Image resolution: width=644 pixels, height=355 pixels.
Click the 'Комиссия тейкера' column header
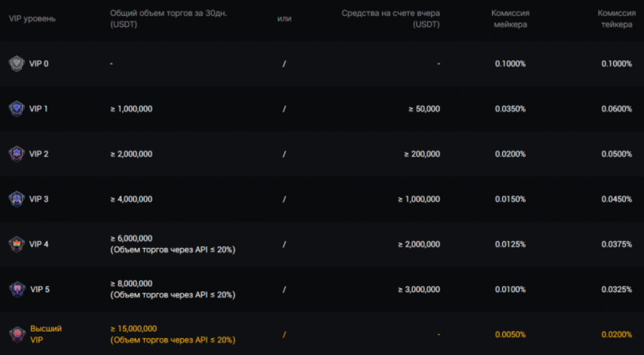pos(615,19)
